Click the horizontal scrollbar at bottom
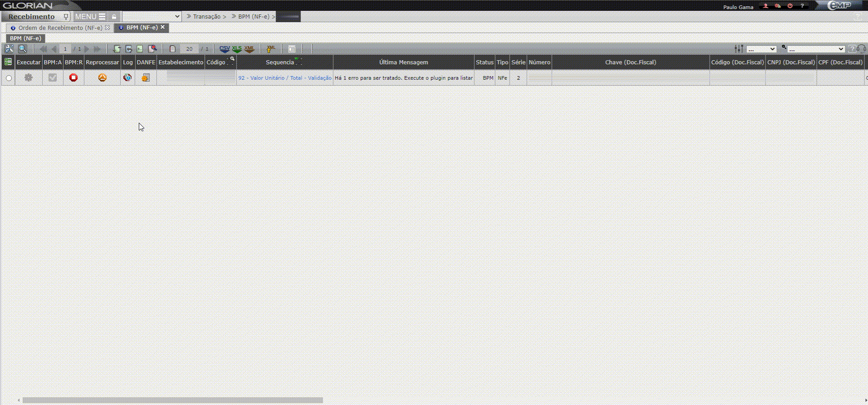The width and height of the screenshot is (868, 405). click(x=172, y=400)
